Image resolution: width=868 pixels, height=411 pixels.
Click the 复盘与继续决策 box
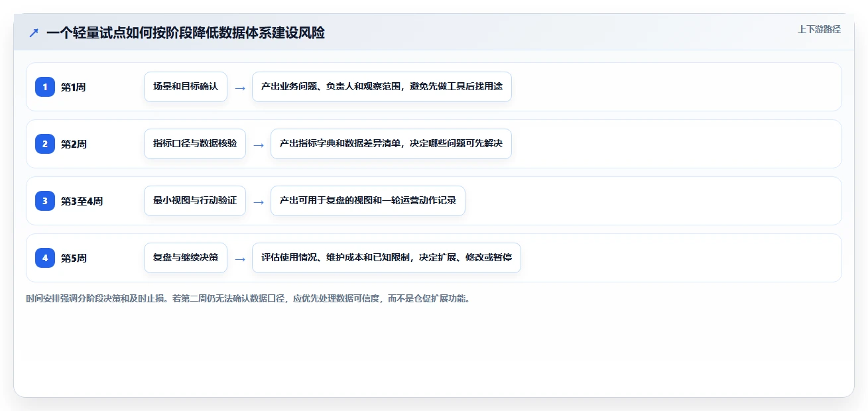tap(186, 258)
